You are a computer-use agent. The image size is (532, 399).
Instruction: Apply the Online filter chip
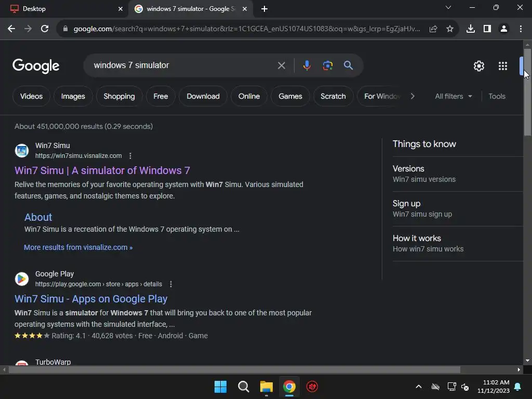(249, 96)
